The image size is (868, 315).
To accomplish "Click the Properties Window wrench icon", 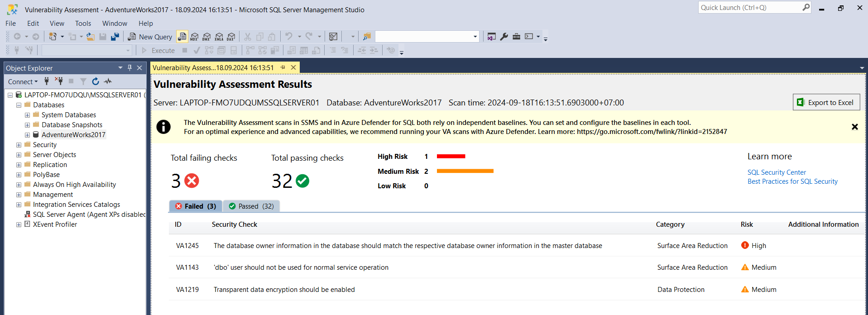I will click(x=504, y=37).
